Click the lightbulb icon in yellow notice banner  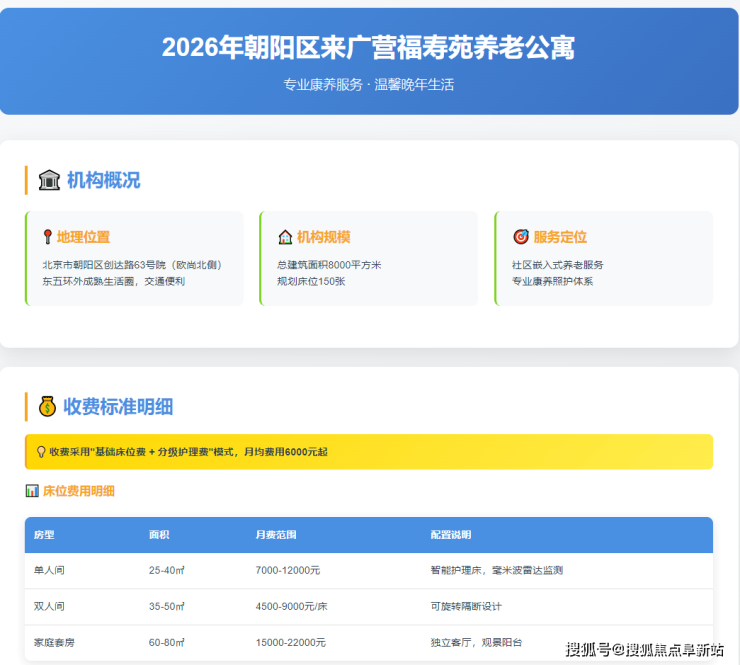tap(41, 452)
